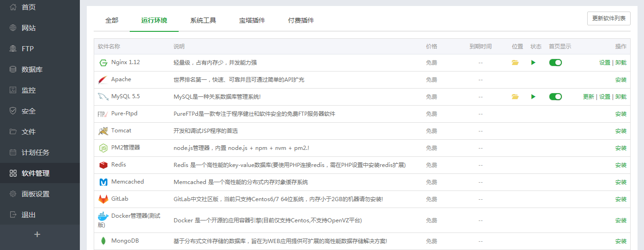Click the MySQL 5.5 dolphin icon
The width and height of the screenshot is (644, 250).
tap(103, 97)
